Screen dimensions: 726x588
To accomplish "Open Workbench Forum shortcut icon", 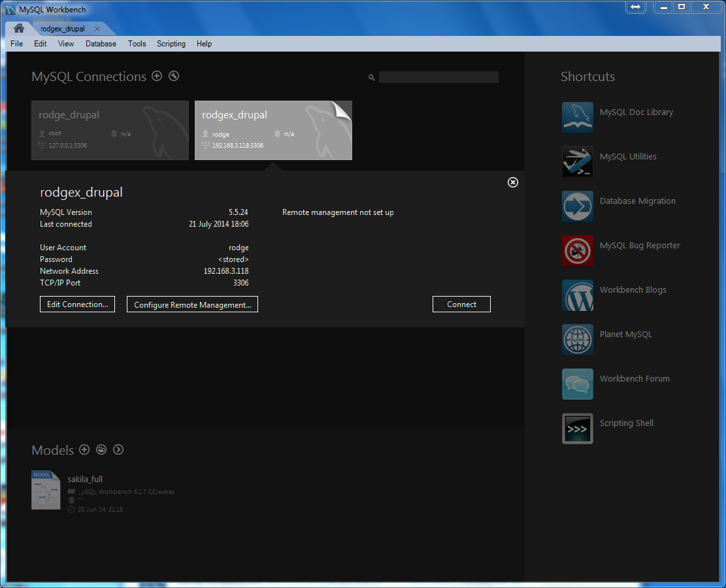I will pos(578,384).
